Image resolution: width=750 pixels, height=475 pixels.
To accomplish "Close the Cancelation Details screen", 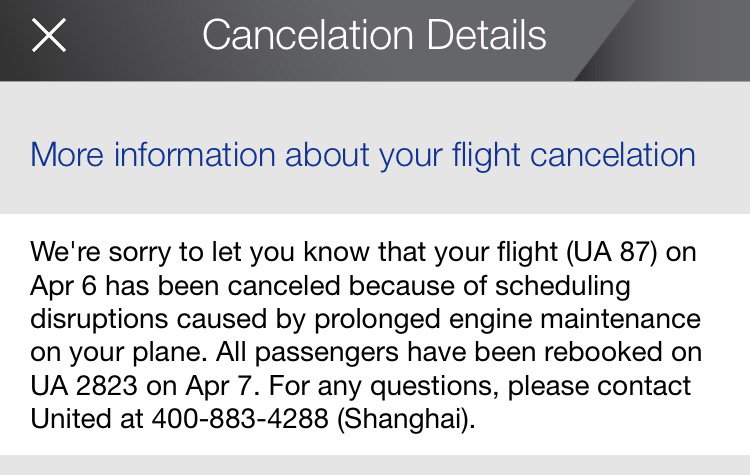I will pyautogui.click(x=49, y=36).
